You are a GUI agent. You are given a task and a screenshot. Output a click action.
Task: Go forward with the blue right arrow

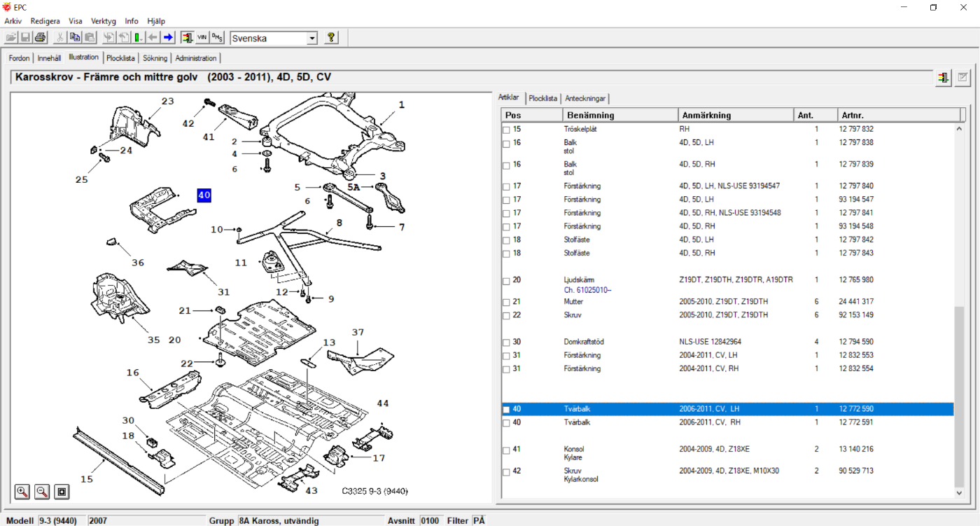point(168,37)
